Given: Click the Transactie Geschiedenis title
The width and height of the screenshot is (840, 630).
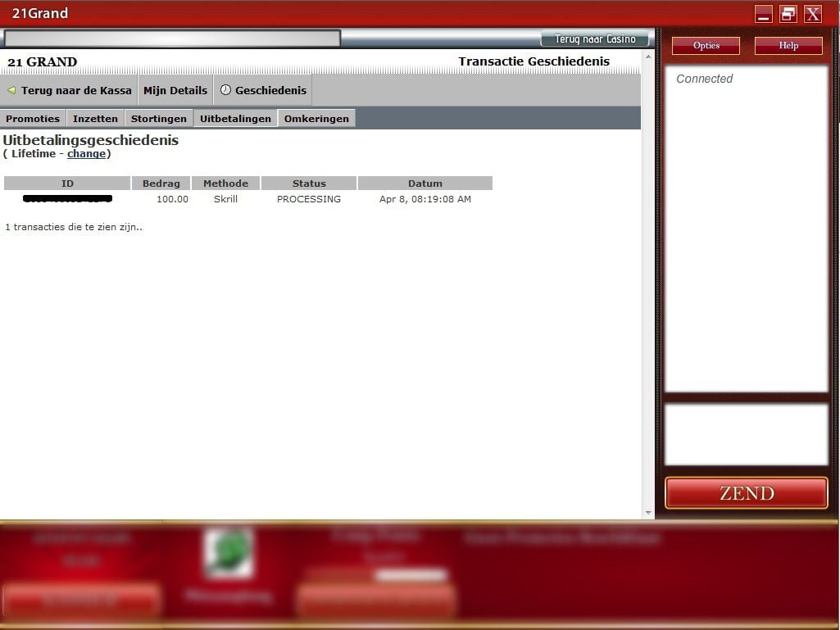Looking at the screenshot, I should (534, 61).
